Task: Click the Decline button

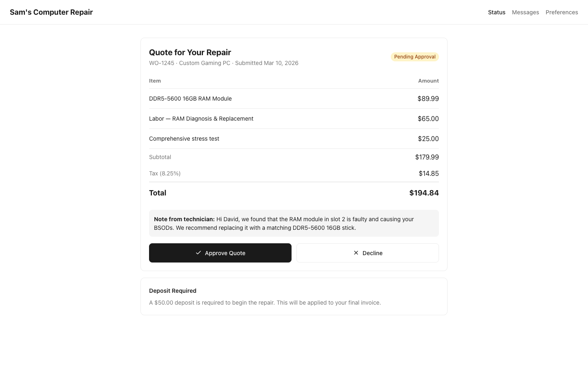Action: coord(367,253)
